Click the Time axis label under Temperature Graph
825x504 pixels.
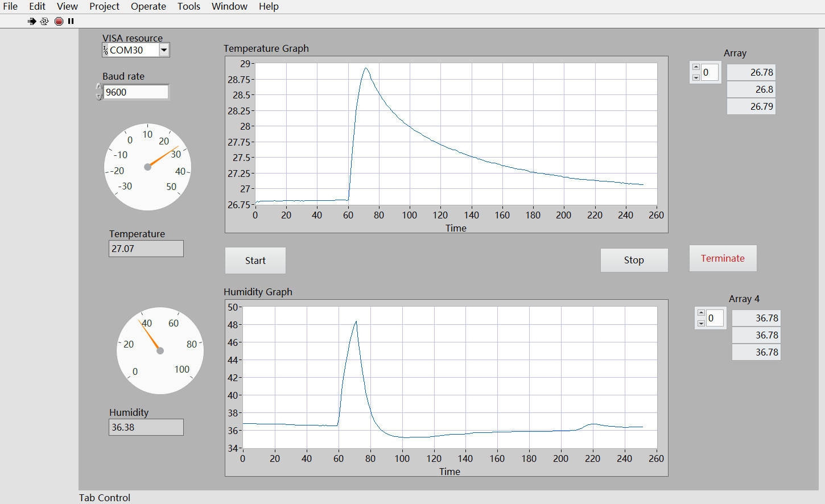pos(456,228)
